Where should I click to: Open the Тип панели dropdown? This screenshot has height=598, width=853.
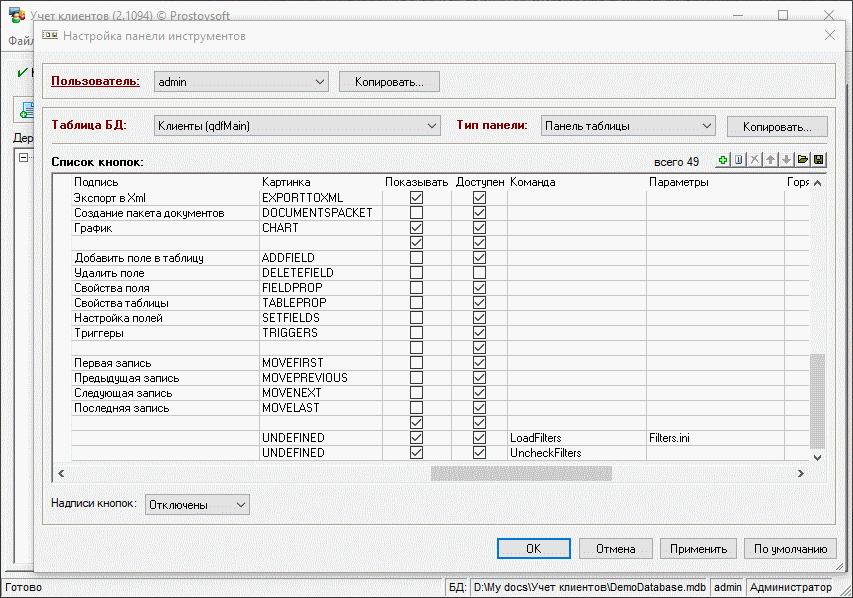707,126
